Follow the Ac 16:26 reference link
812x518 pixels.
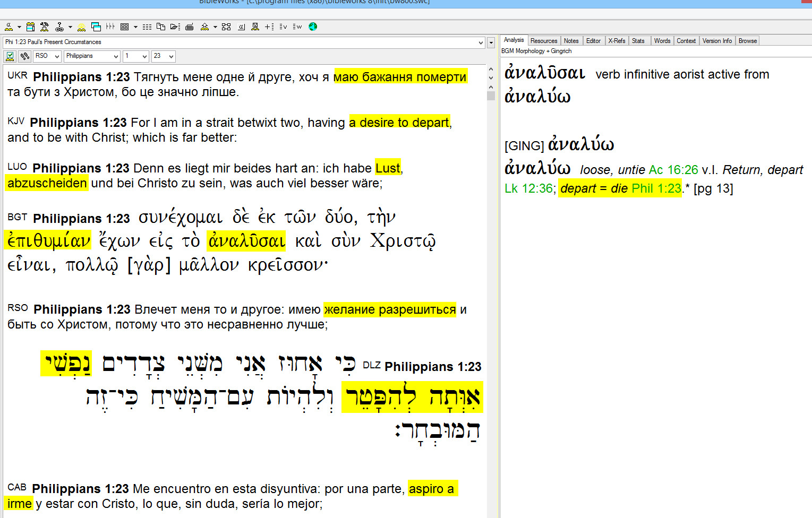pyautogui.click(x=673, y=170)
